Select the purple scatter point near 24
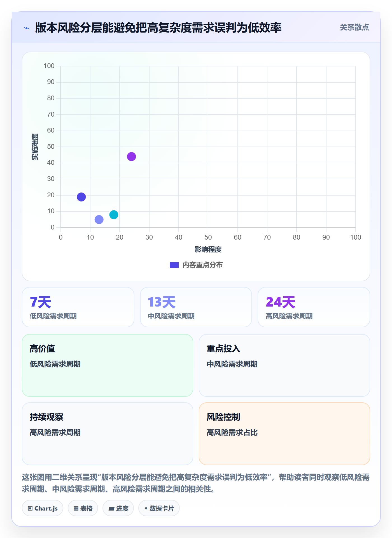The image size is (392, 538). (x=131, y=157)
